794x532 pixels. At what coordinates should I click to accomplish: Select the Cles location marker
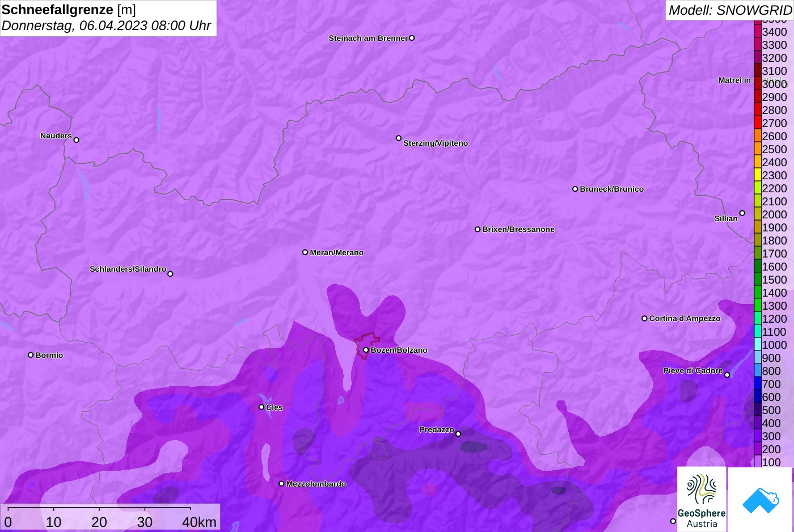(x=261, y=407)
